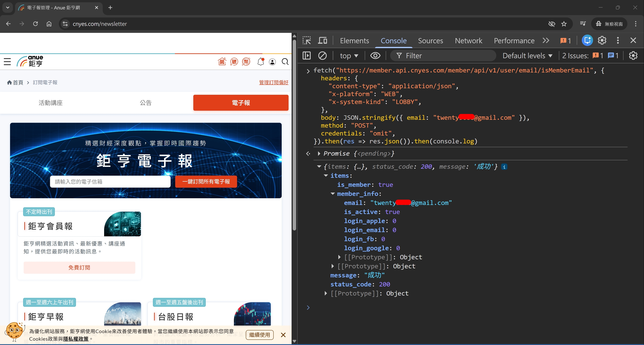Open the 管理訂閱偏好 link
Image resolution: width=644 pixels, height=345 pixels.
[x=274, y=83]
